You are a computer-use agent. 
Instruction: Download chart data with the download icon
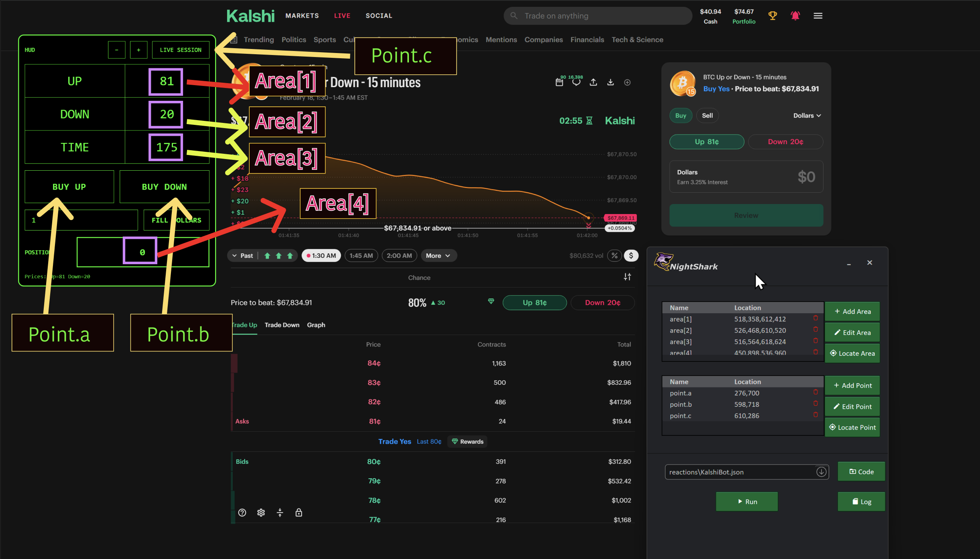[610, 82]
